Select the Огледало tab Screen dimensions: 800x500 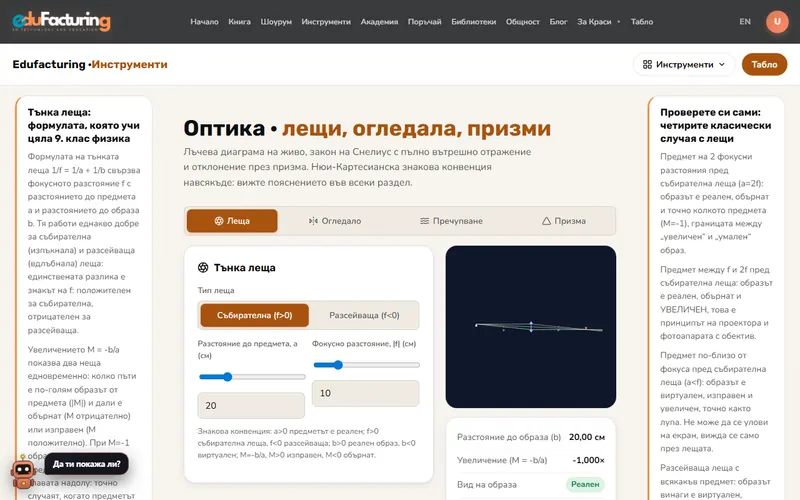tap(335, 221)
